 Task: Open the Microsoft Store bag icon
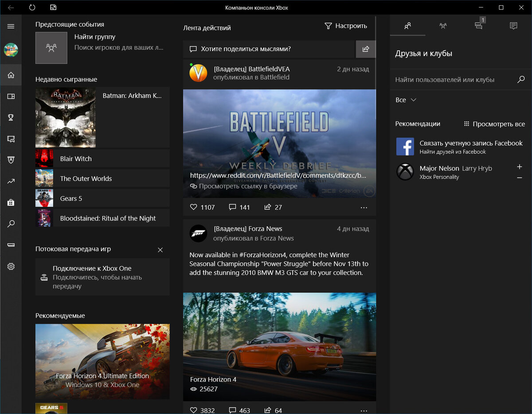pyautogui.click(x=11, y=202)
